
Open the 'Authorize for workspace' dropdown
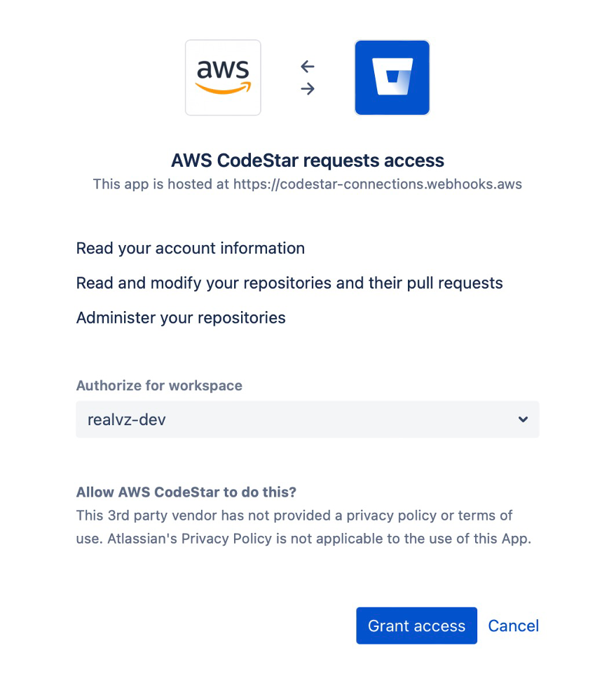307,419
